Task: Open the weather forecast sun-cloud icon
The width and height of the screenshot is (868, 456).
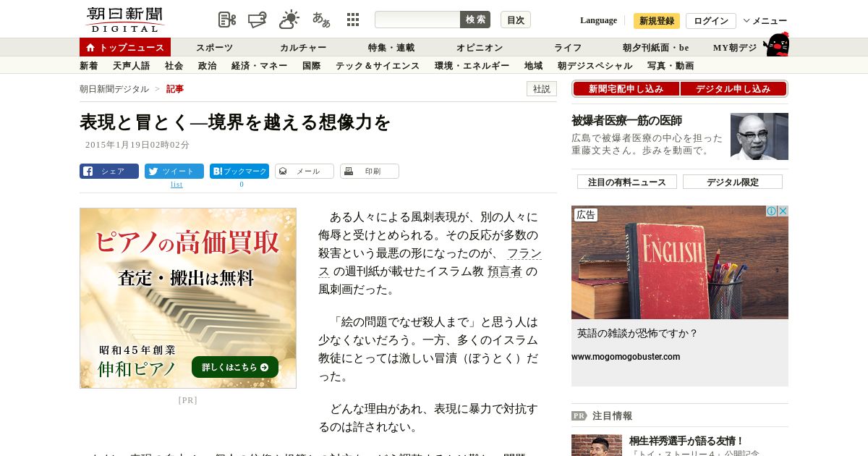Action: (x=289, y=20)
